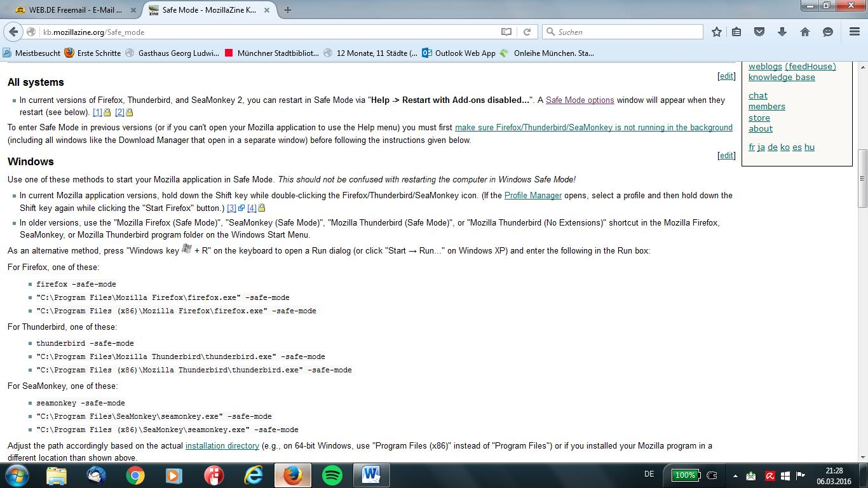Viewport: 868px width, 488px height.
Task: Show bookmarks list from toolbar icon
Action: (x=736, y=32)
